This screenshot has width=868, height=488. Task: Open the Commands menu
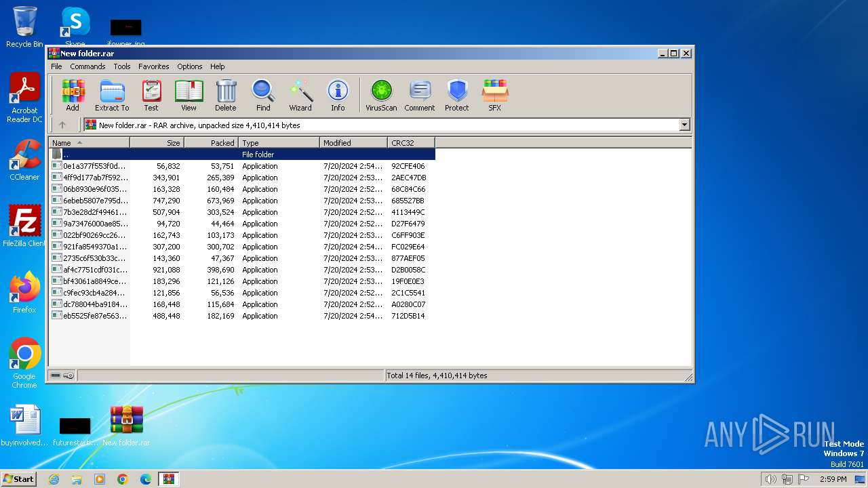[87, 66]
